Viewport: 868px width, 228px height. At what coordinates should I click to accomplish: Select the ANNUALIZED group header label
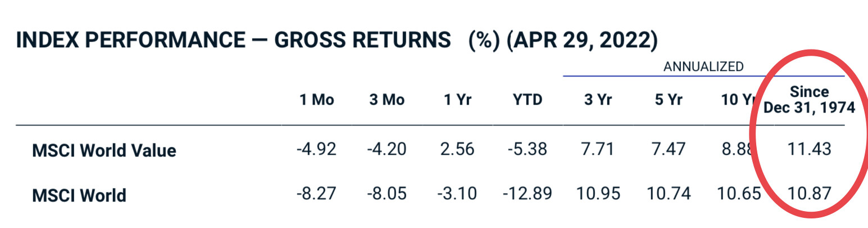pyautogui.click(x=703, y=66)
